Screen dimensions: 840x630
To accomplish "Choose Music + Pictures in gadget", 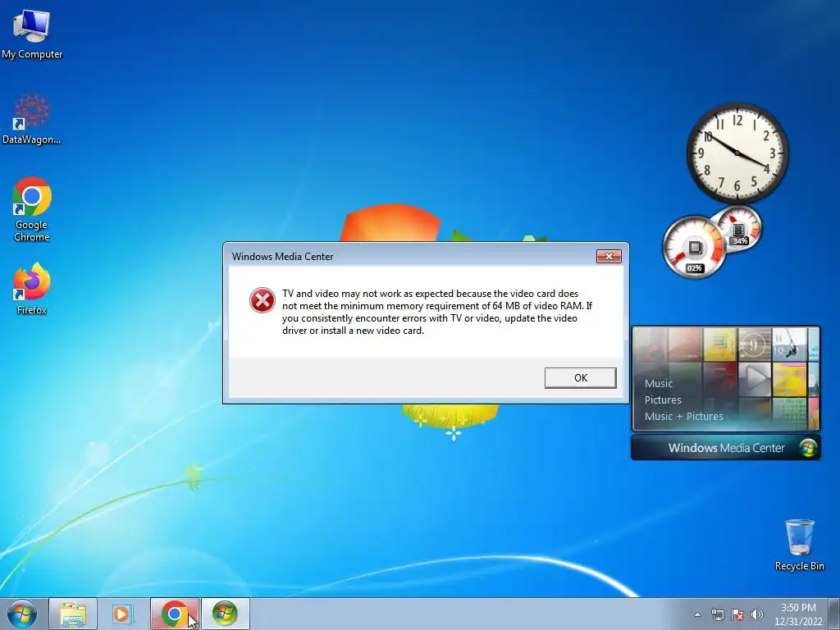I will 683,416.
